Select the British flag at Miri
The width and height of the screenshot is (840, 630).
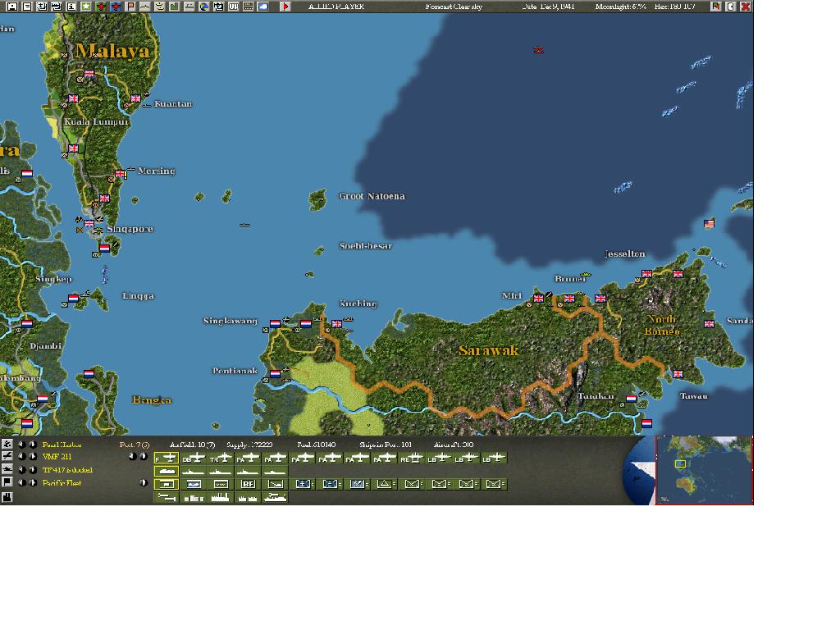pos(538,299)
